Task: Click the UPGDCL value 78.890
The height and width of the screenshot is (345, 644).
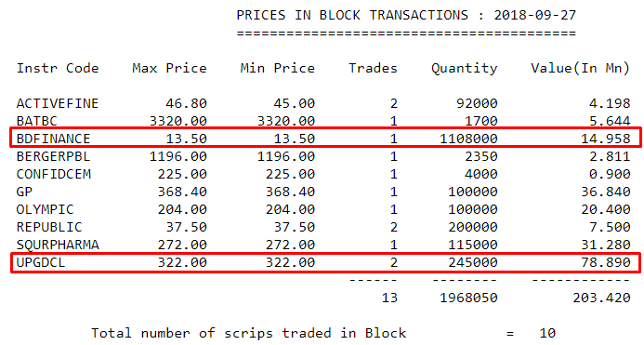Action: (605, 262)
